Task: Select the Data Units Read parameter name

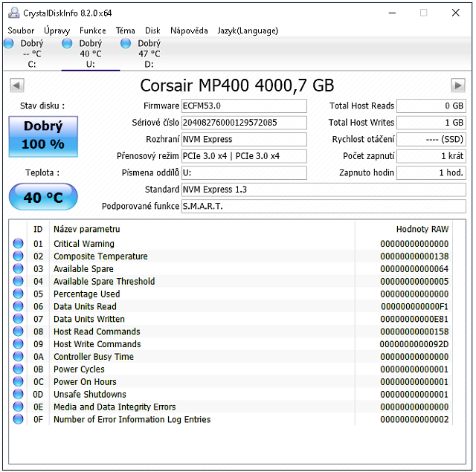Action: pos(85,306)
